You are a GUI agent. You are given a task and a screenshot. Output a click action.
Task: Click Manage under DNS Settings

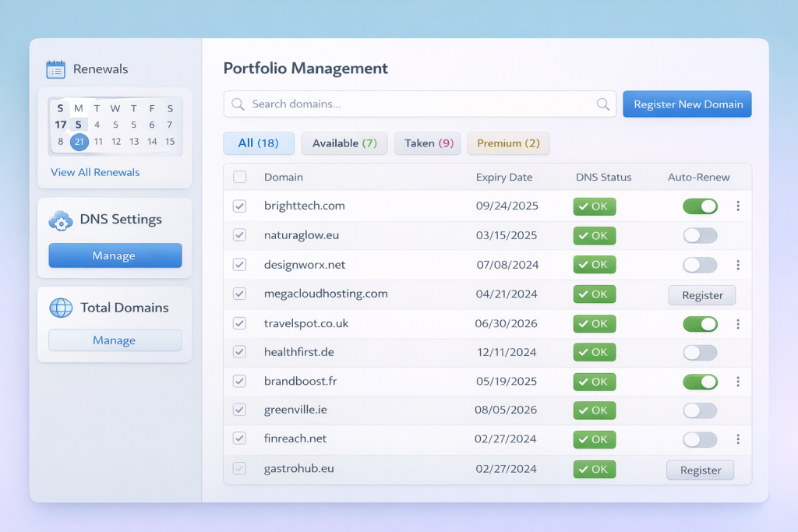pyautogui.click(x=115, y=255)
